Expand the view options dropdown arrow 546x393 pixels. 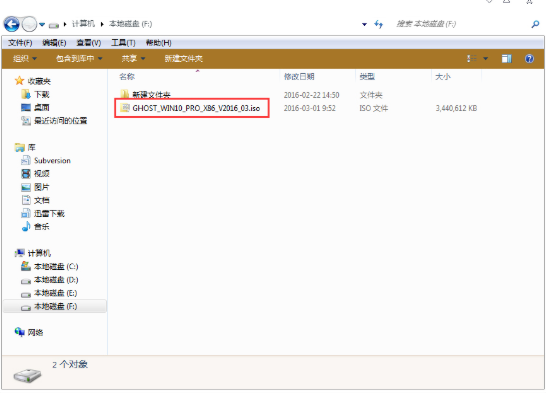485,59
